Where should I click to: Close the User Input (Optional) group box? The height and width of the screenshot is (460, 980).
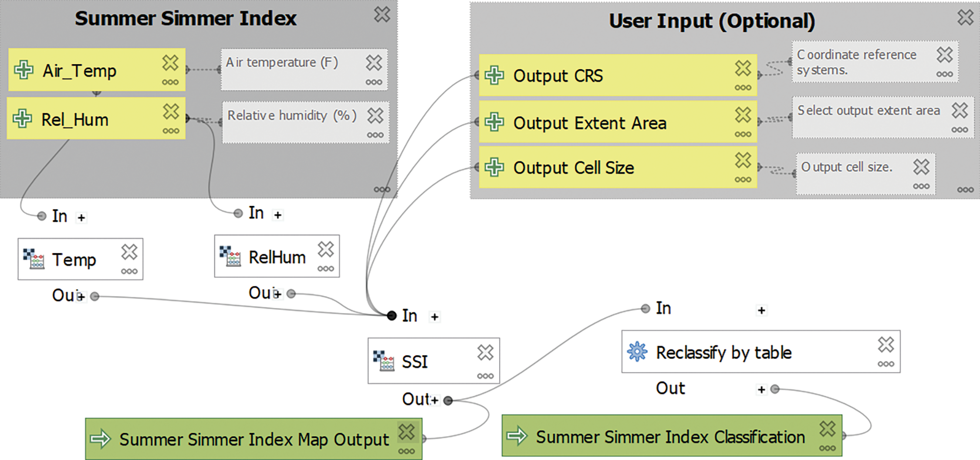(x=965, y=18)
